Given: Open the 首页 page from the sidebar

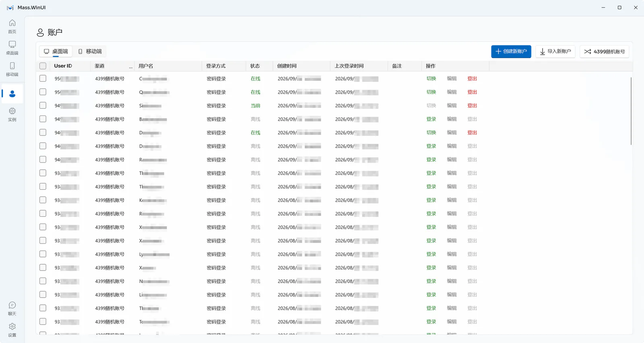Looking at the screenshot, I should [x=12, y=27].
